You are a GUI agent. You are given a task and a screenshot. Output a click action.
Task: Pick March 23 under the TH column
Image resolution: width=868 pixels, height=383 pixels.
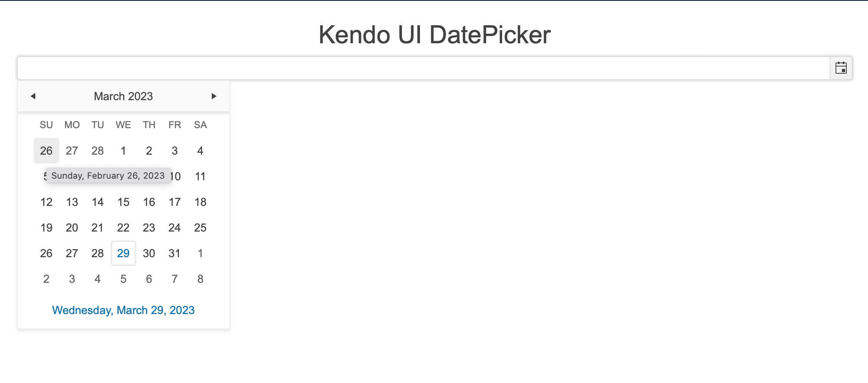pyautogui.click(x=149, y=228)
